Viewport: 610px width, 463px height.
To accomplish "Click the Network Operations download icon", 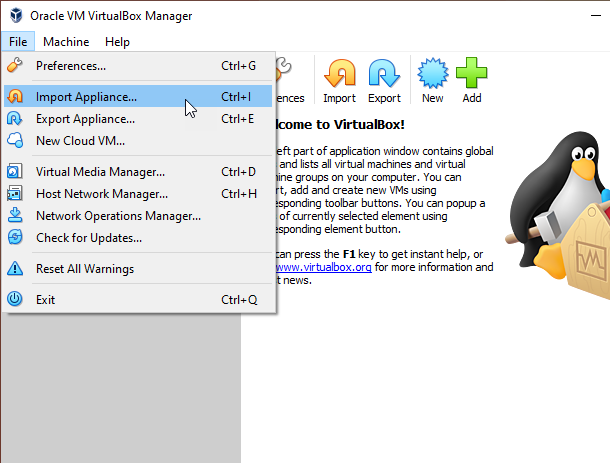I will coord(15,215).
